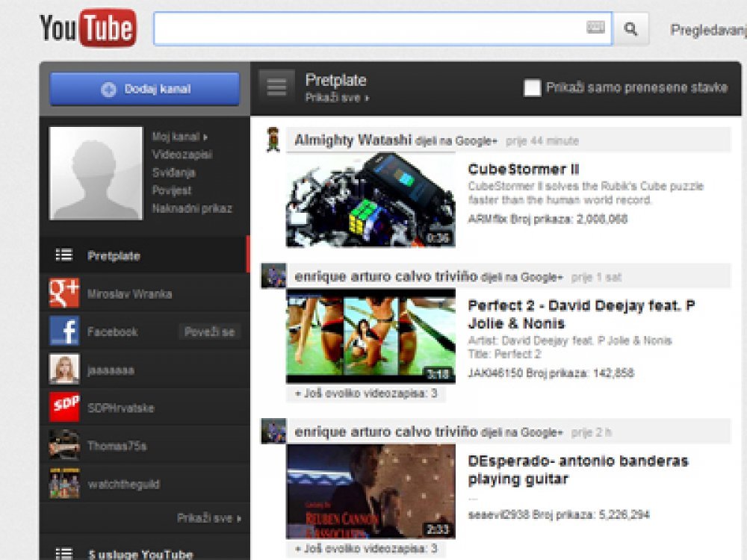The image size is (747, 560).
Task: Click avatar beside enrique post from 1 sat
Action: click(273, 276)
